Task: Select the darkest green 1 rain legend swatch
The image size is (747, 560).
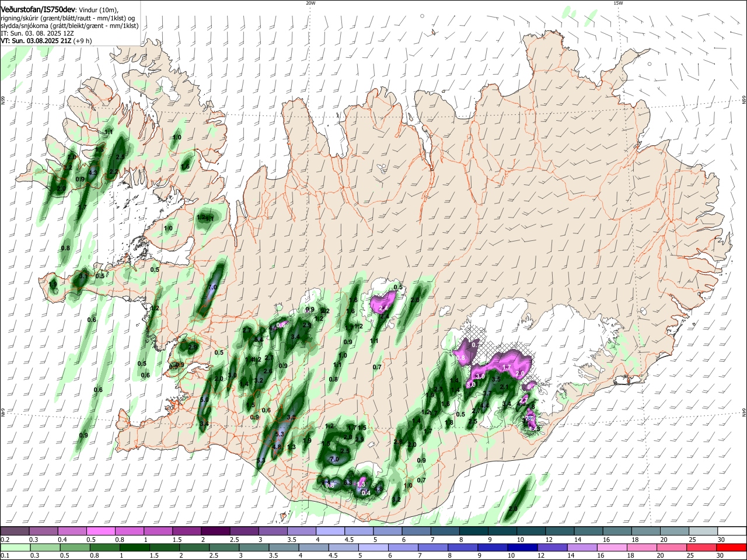Action: click(x=134, y=547)
